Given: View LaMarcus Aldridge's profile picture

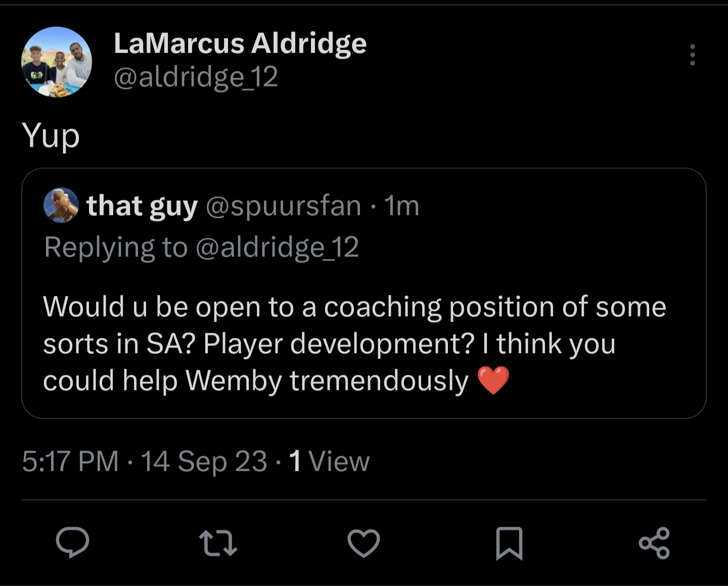Looking at the screenshot, I should (x=57, y=62).
